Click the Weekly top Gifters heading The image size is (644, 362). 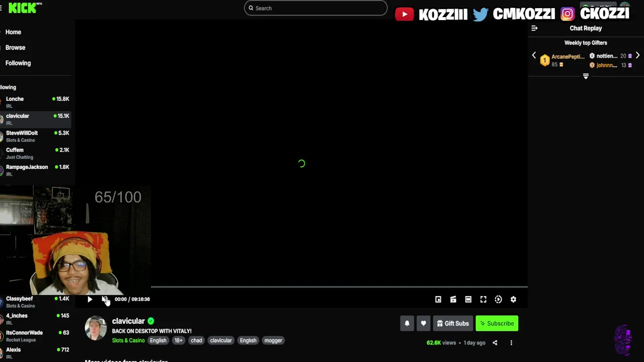586,43
